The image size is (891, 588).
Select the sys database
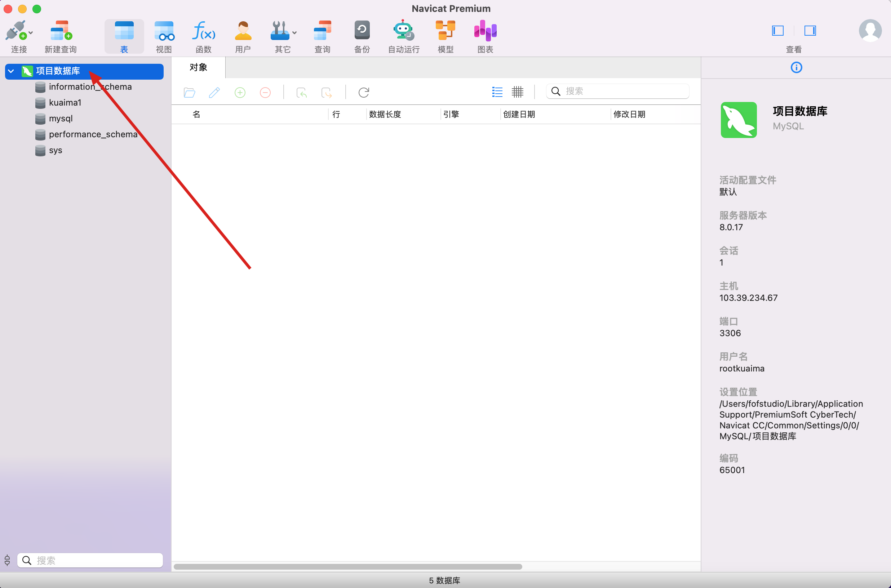tap(56, 150)
